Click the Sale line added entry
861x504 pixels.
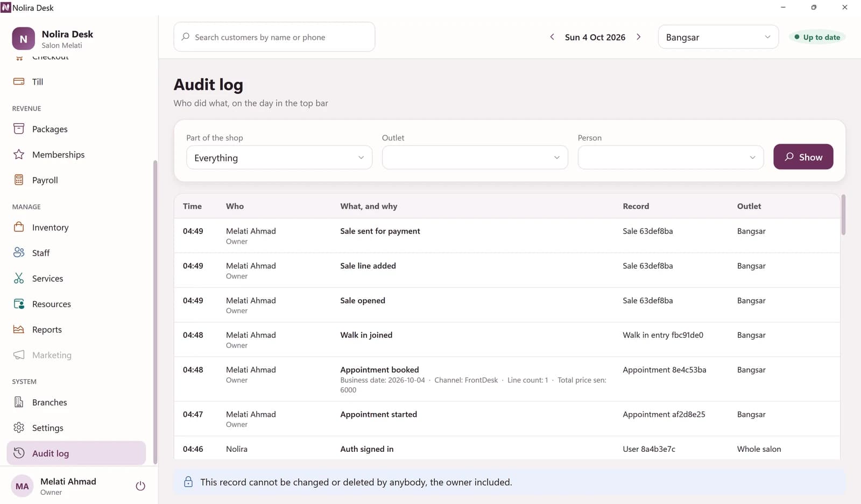click(x=368, y=266)
